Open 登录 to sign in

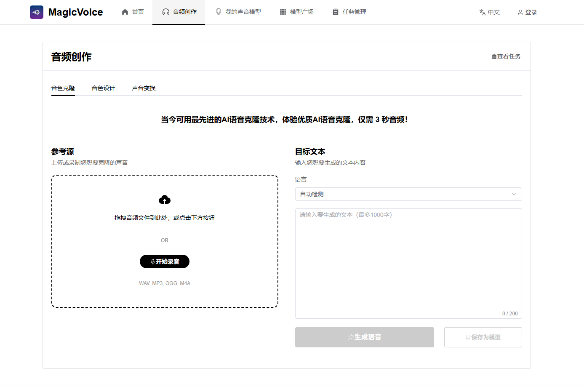tap(527, 12)
